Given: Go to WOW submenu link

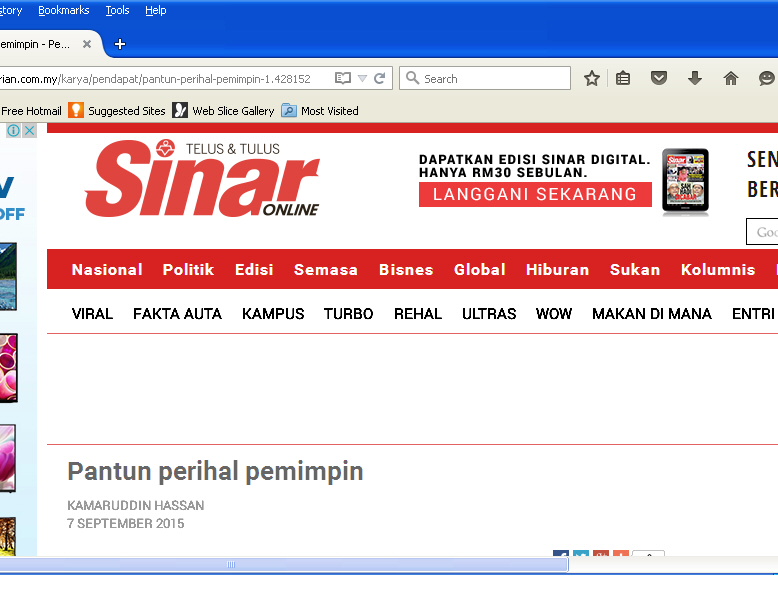Looking at the screenshot, I should (x=554, y=314).
